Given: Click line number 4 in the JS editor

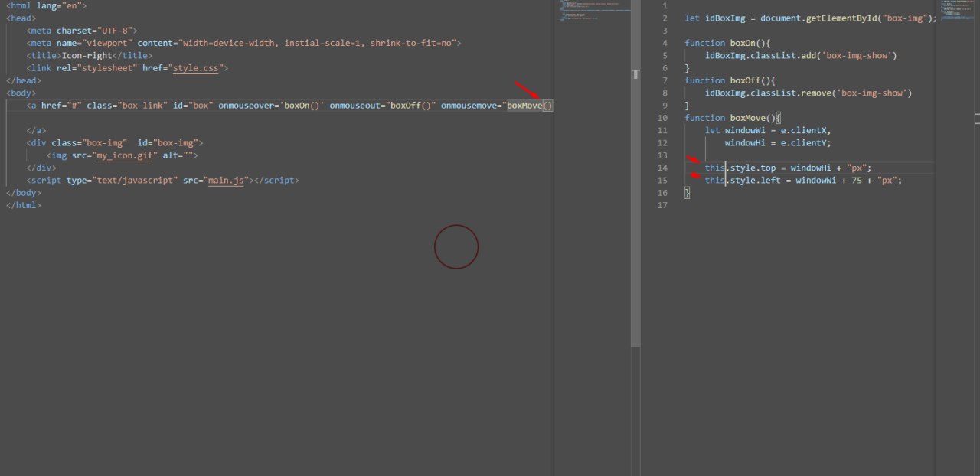Looking at the screenshot, I should pos(665,44).
